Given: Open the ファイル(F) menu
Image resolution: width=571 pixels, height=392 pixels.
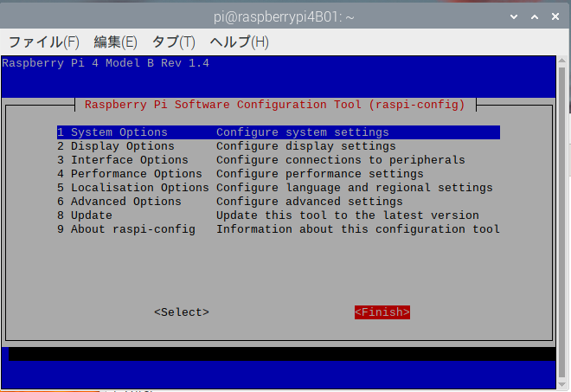Looking at the screenshot, I should (43, 42).
